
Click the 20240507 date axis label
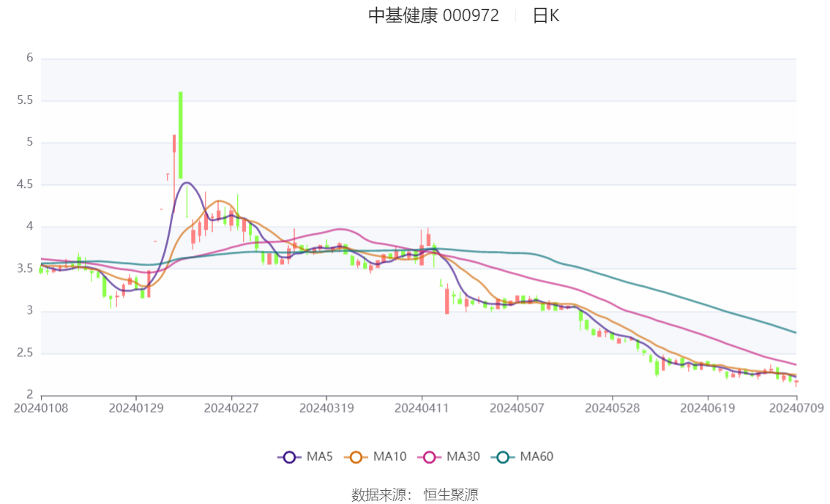[x=517, y=408]
